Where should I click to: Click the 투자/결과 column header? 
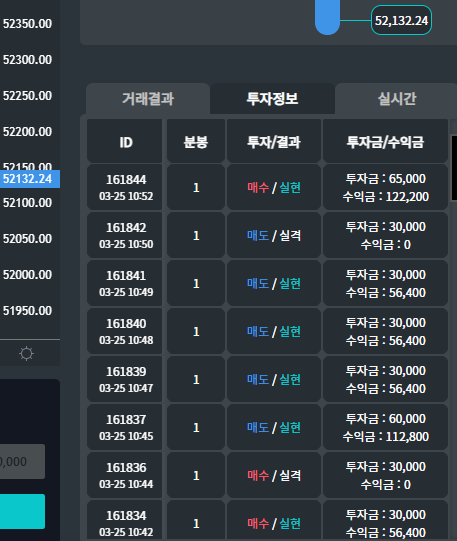coord(274,141)
